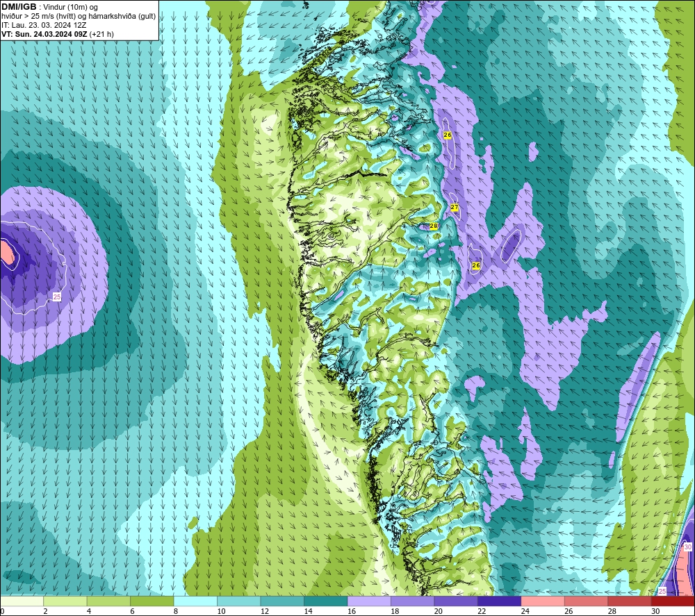Click the '2' tick label on the scale
This screenshot has height=616, width=695.
tap(46, 611)
